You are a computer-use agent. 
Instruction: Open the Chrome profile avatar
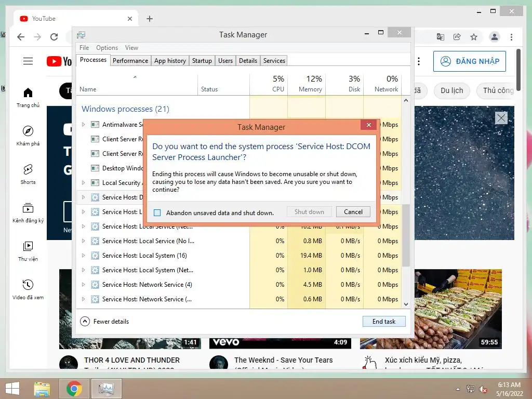pos(495,37)
